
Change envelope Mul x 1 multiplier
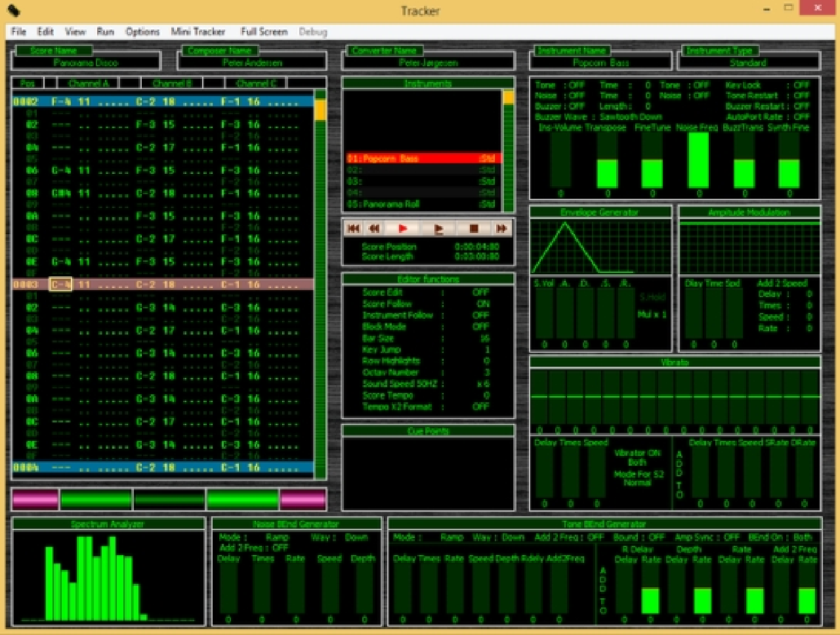pos(652,314)
